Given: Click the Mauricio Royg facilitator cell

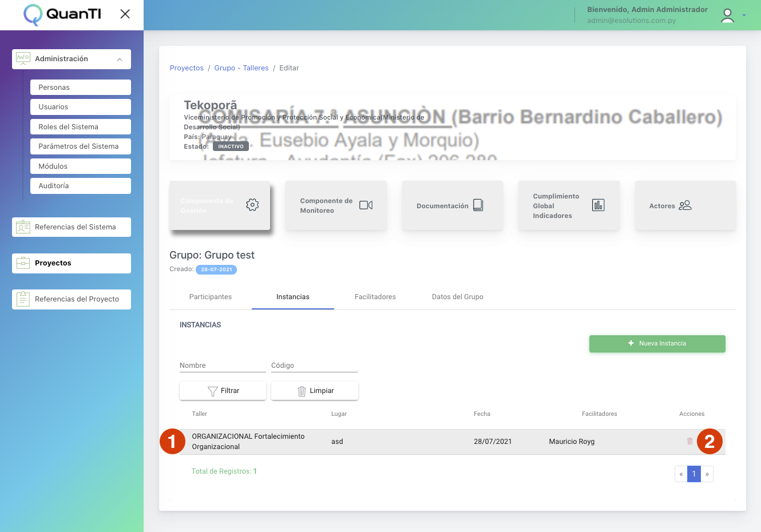Looking at the screenshot, I should click(x=572, y=442).
